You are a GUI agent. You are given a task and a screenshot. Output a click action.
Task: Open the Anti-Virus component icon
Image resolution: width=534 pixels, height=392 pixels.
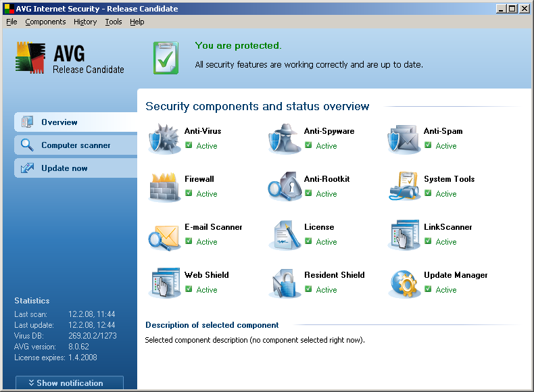click(164, 139)
